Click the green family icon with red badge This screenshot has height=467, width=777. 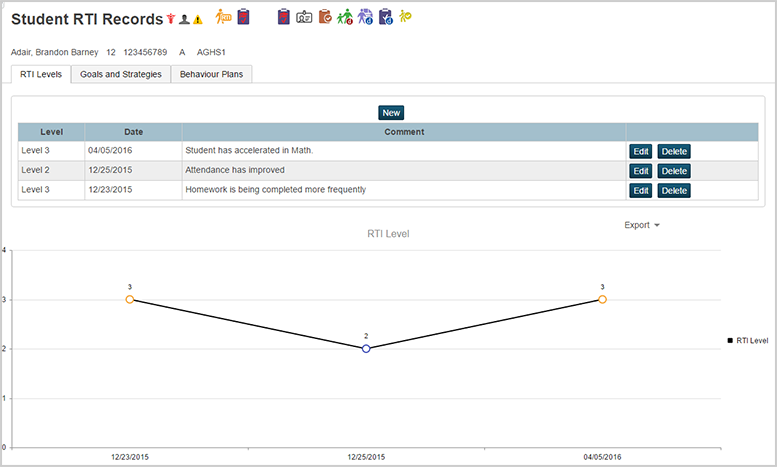pyautogui.click(x=345, y=17)
